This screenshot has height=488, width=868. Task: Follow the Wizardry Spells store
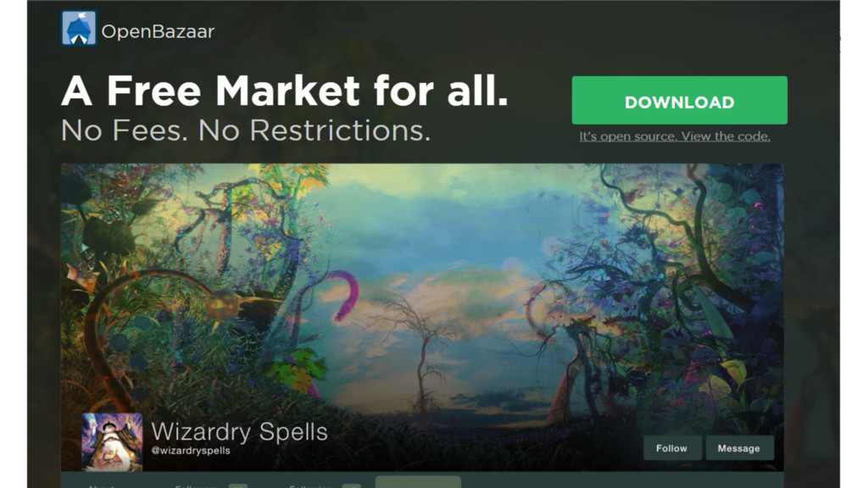tap(672, 448)
